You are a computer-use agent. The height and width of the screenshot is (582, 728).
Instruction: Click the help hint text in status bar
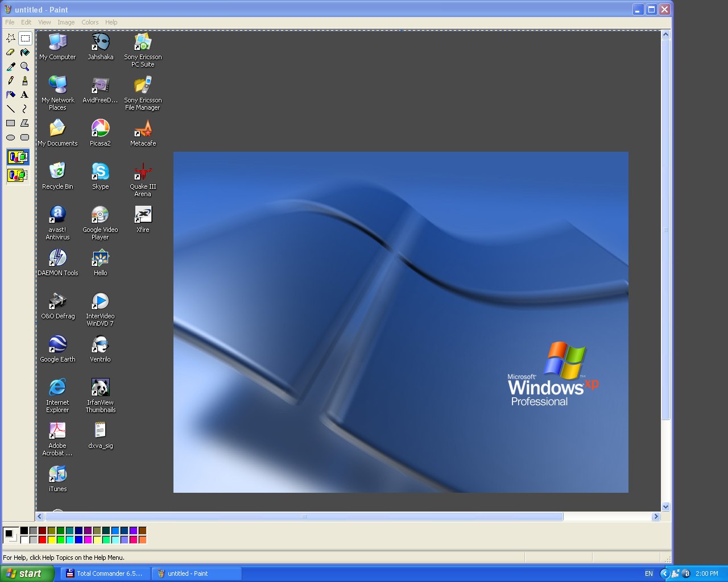(x=64, y=558)
